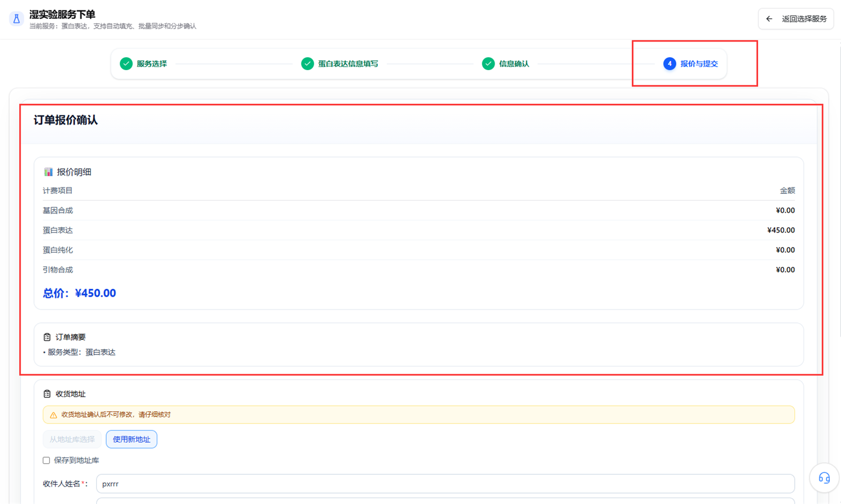Click the 基因合成 billing item label

[x=58, y=210]
